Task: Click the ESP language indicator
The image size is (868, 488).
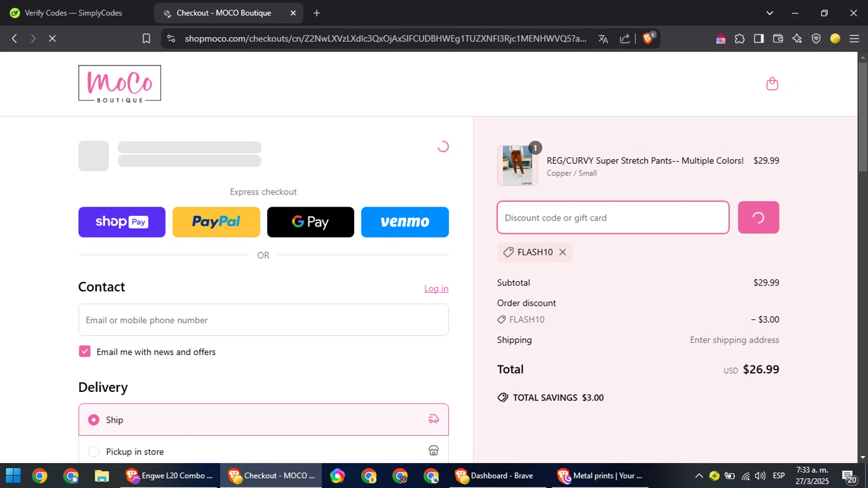Action: [779, 476]
